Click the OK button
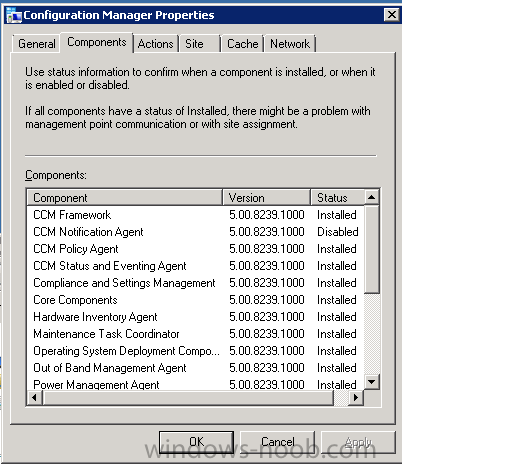The height and width of the screenshot is (464, 521). (196, 442)
